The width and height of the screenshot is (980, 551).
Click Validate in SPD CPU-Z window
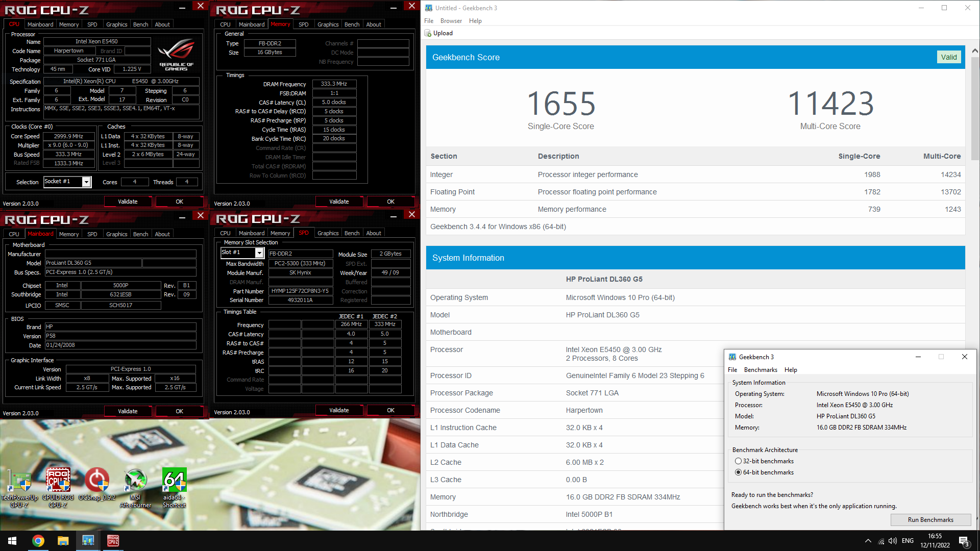(x=339, y=410)
